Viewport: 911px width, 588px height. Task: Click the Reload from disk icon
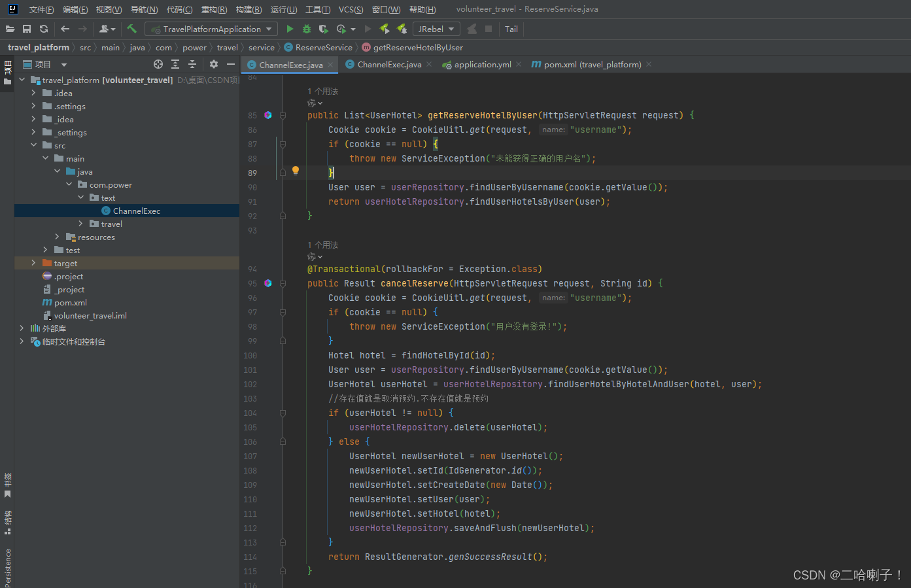coord(44,29)
